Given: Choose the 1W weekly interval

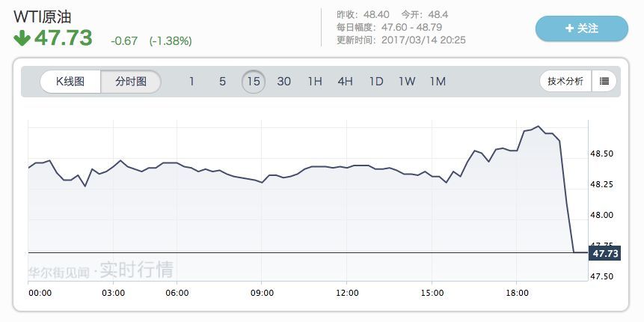Looking at the screenshot, I should (406, 82).
